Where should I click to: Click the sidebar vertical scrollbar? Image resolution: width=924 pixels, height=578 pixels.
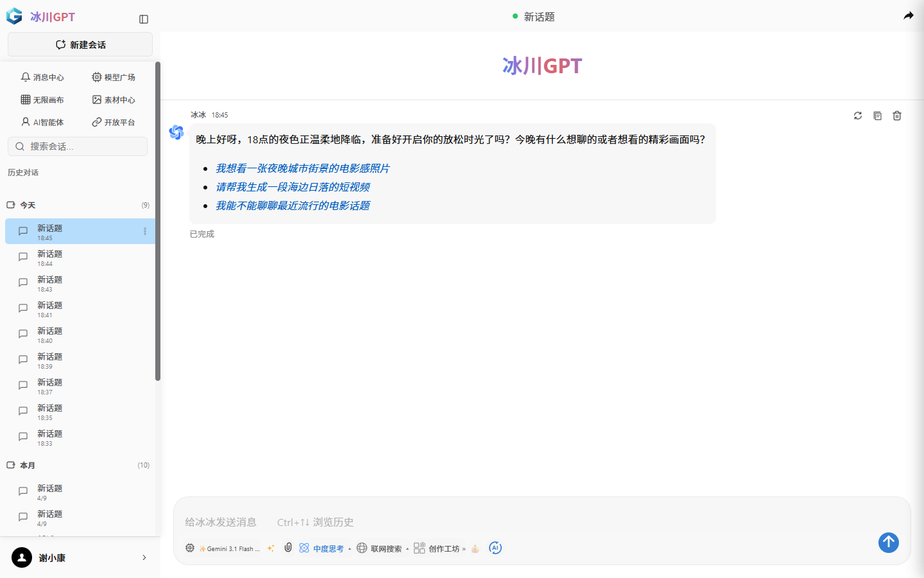[x=158, y=222]
